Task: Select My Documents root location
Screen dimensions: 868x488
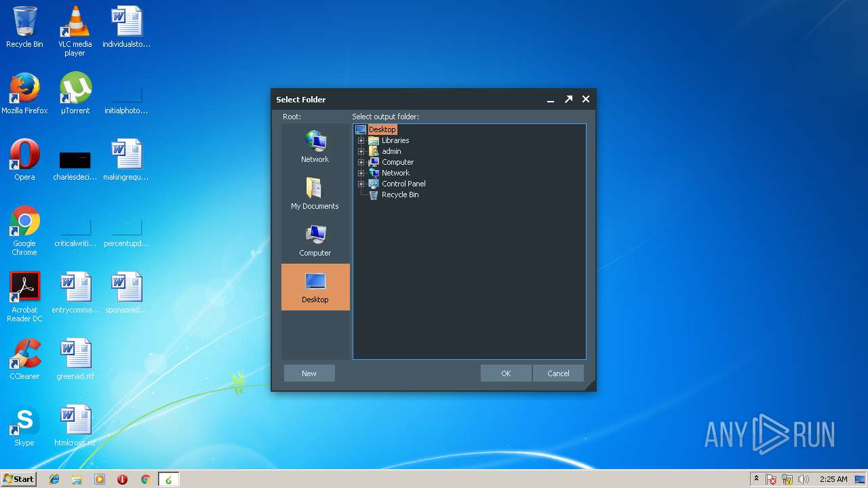Action: point(315,194)
